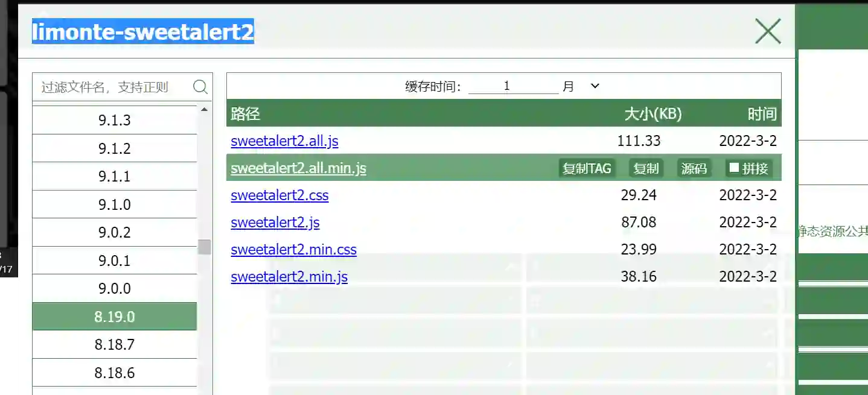Click the version list scrollbar thumb

click(205, 247)
